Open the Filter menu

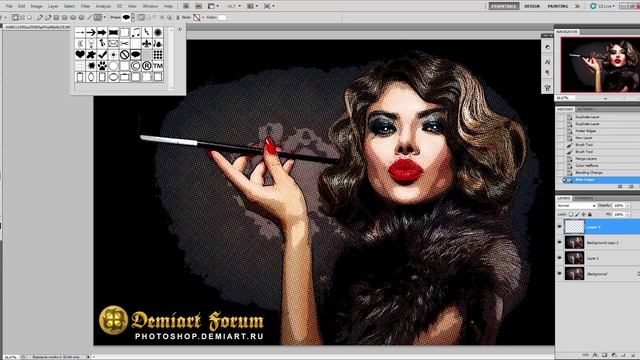pyautogui.click(x=85, y=6)
